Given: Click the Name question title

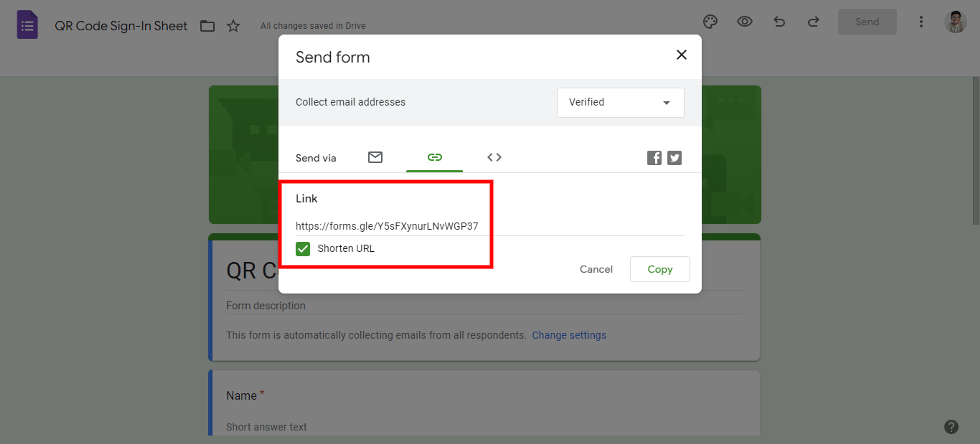Looking at the screenshot, I should (x=242, y=396).
